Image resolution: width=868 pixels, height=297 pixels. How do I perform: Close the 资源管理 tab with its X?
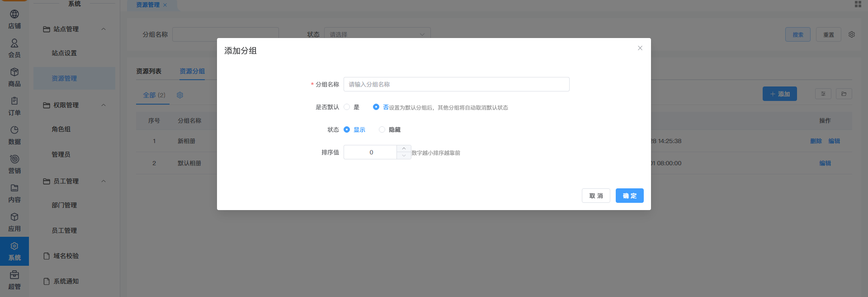coord(165,5)
